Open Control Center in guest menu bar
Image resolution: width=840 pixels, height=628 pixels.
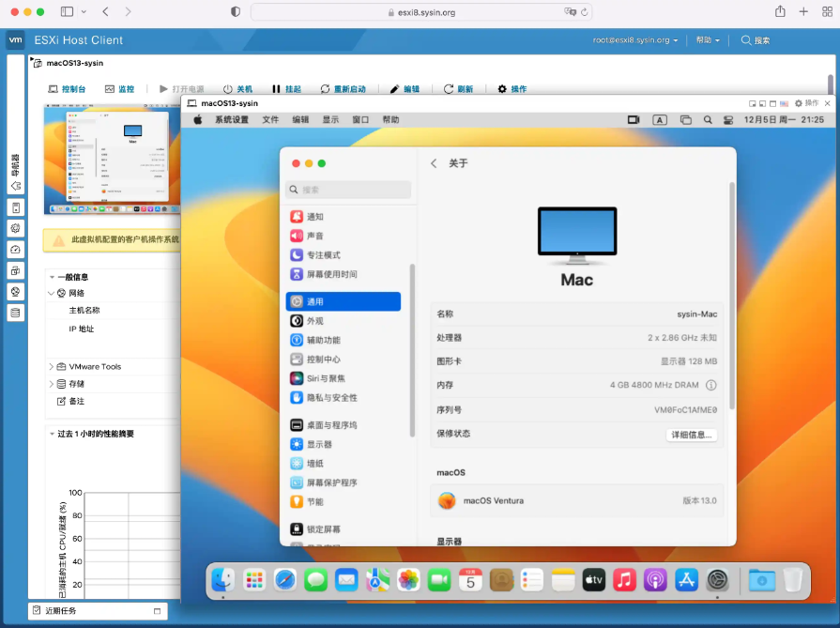(728, 120)
